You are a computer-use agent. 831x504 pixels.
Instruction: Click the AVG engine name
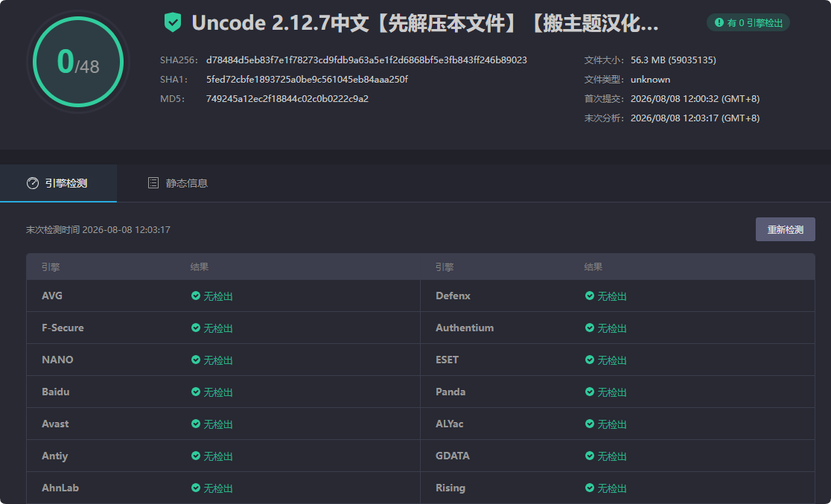click(x=52, y=296)
